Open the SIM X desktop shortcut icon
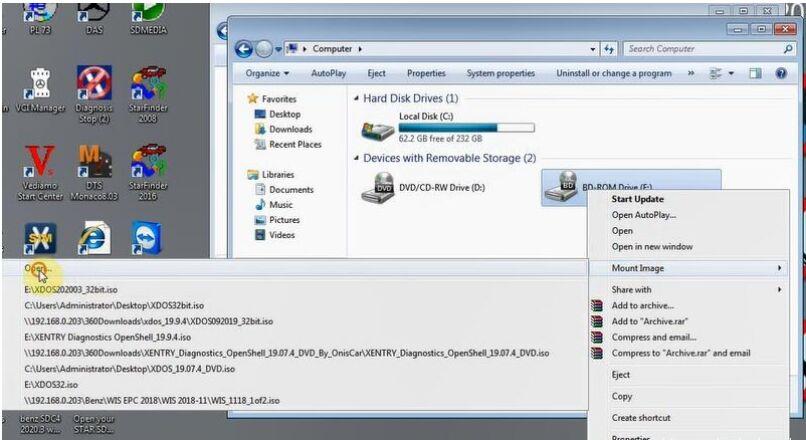Image resolution: width=806 pixels, height=440 pixels. click(40, 239)
